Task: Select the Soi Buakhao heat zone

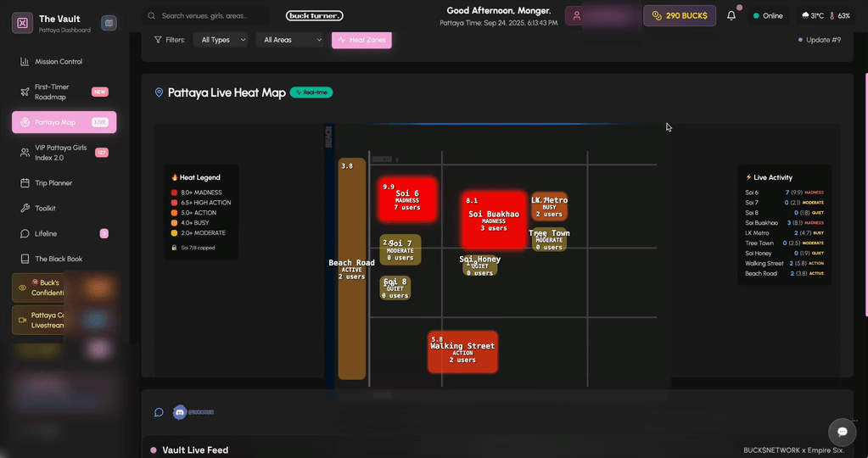Action: point(494,221)
